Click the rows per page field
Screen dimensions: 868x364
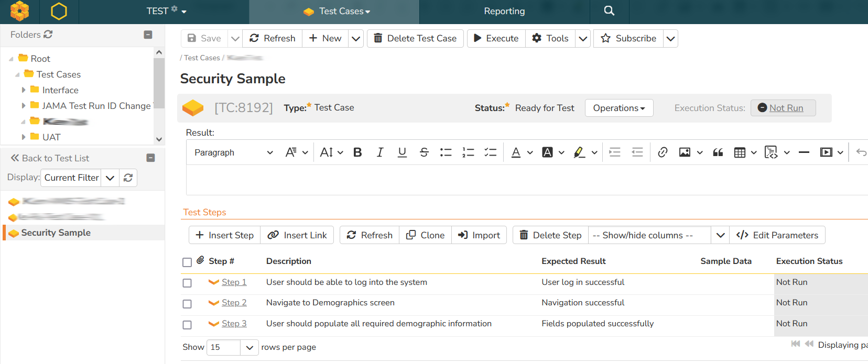click(224, 347)
